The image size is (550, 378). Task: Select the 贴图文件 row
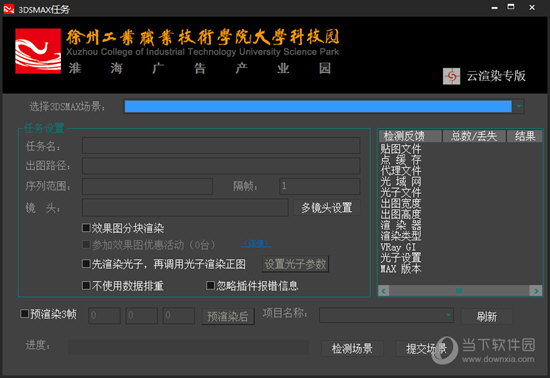pos(401,149)
